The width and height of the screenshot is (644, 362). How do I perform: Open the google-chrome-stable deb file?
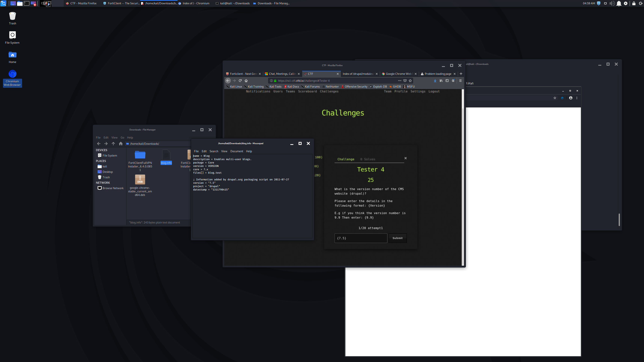click(140, 180)
